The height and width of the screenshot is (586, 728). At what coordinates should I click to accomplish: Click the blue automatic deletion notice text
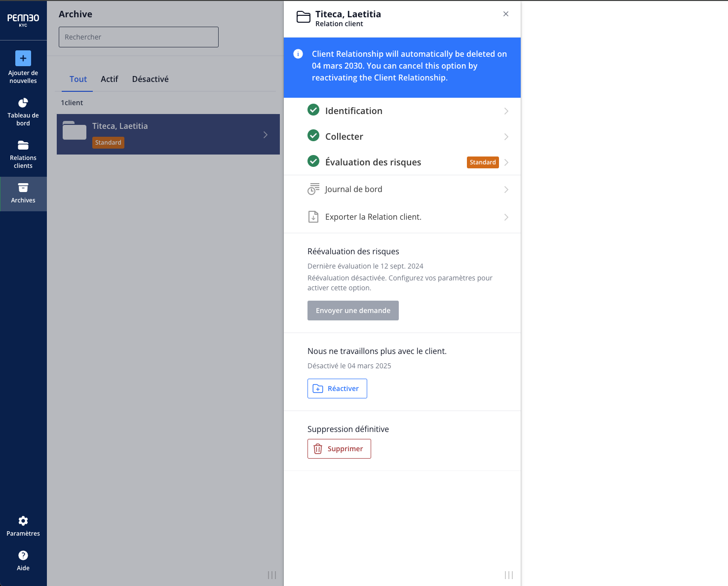[409, 66]
